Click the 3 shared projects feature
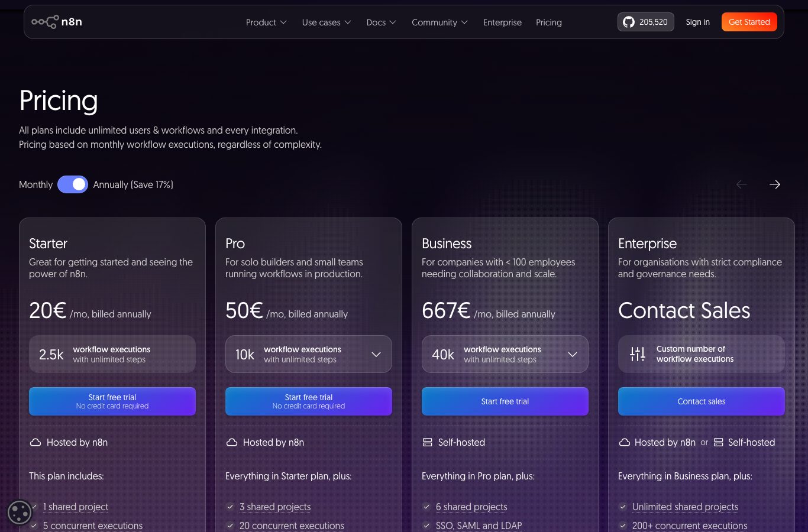Screen dimensions: 808x532 coord(275,507)
